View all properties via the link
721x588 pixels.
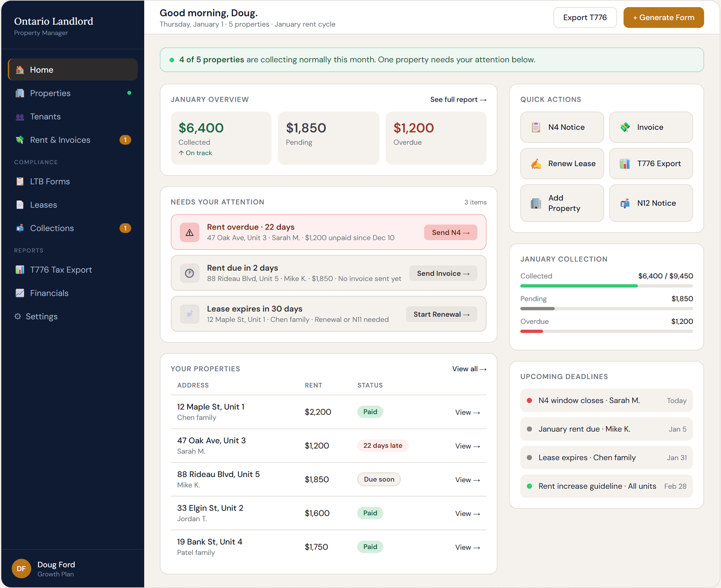[469, 368]
